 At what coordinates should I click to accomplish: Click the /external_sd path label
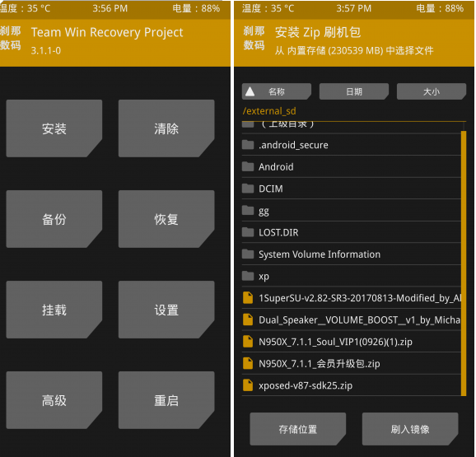[269, 111]
